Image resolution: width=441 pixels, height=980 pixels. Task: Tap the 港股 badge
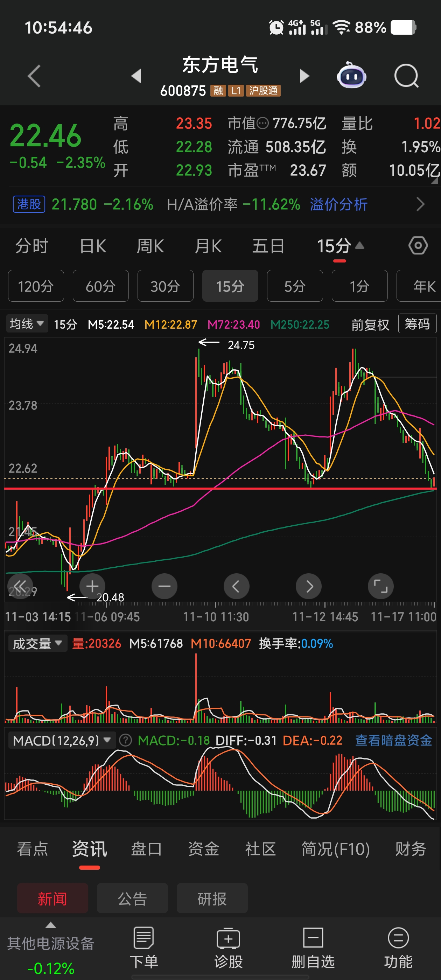pyautogui.click(x=29, y=204)
